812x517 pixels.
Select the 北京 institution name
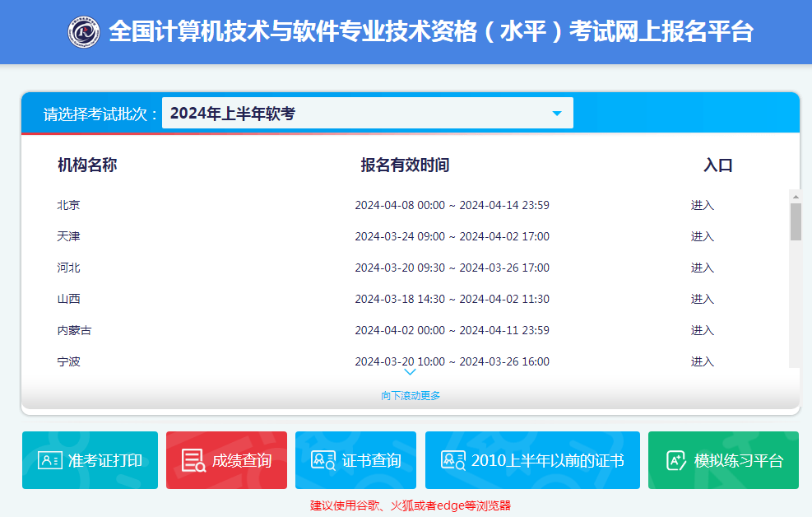tap(68, 205)
